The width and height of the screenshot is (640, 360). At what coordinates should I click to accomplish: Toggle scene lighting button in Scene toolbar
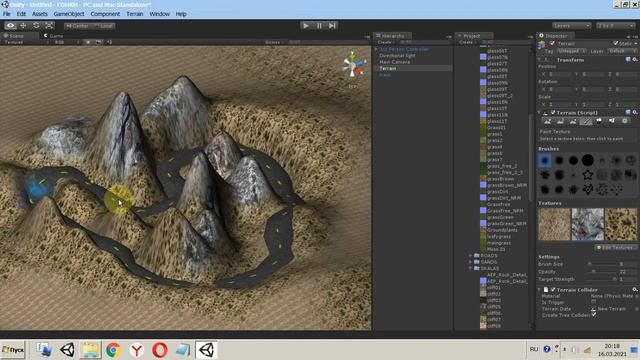click(x=88, y=42)
